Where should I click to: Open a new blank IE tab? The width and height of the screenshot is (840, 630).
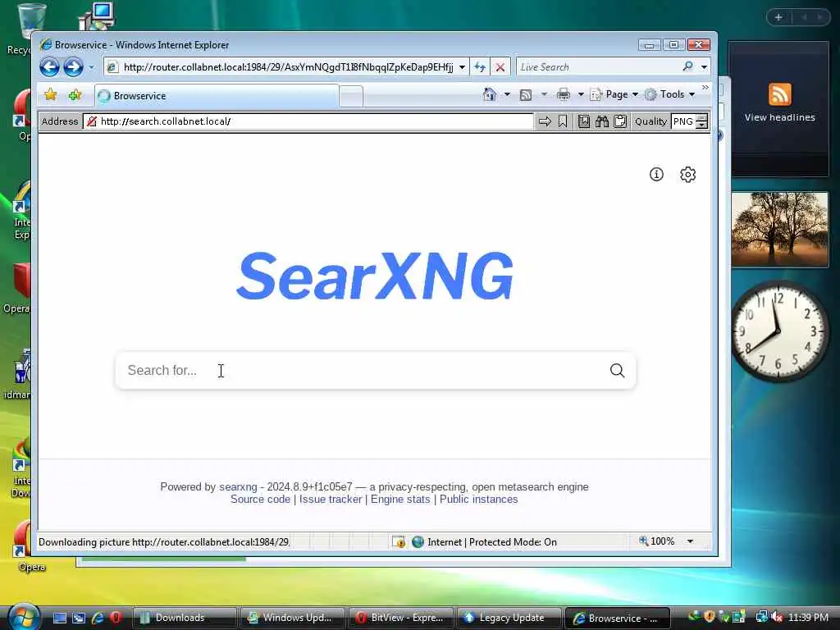(351, 97)
